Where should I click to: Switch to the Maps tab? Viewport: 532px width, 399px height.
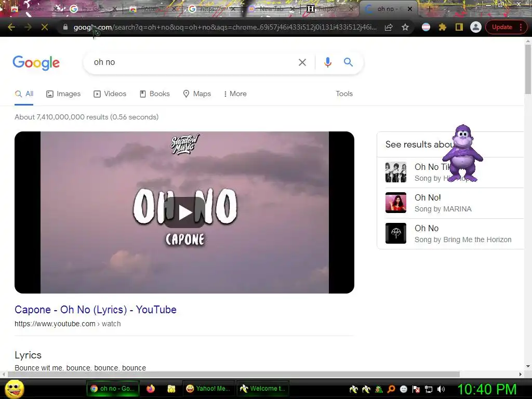(197, 94)
